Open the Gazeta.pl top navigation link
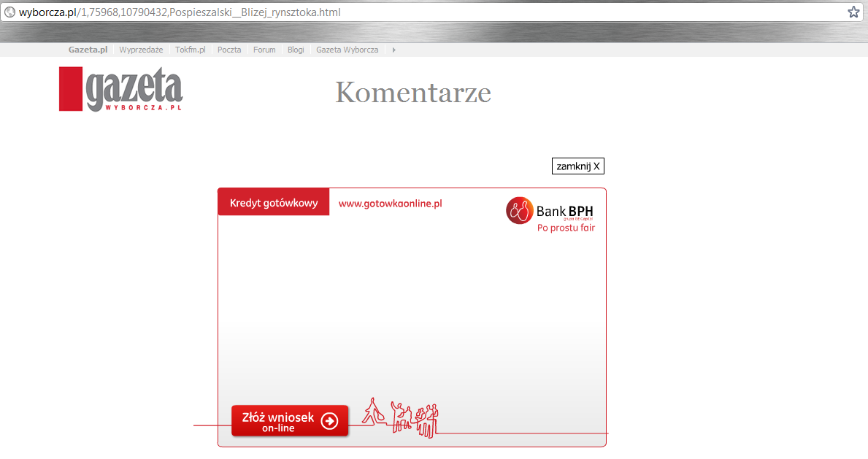The width and height of the screenshot is (868, 459). coord(88,50)
